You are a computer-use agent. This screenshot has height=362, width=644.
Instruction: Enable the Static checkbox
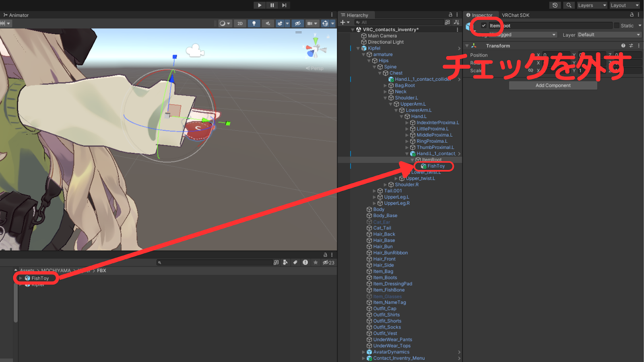[x=616, y=25]
